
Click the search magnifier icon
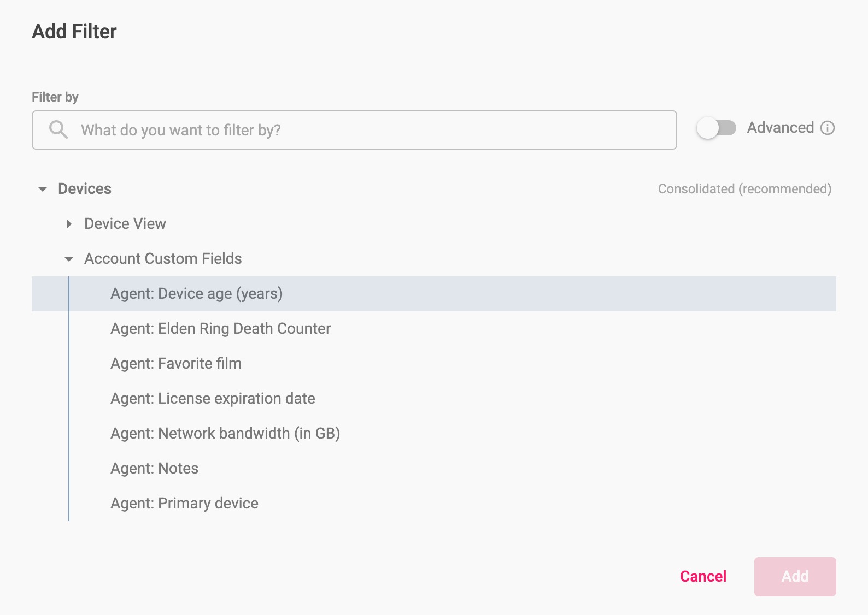pyautogui.click(x=58, y=130)
